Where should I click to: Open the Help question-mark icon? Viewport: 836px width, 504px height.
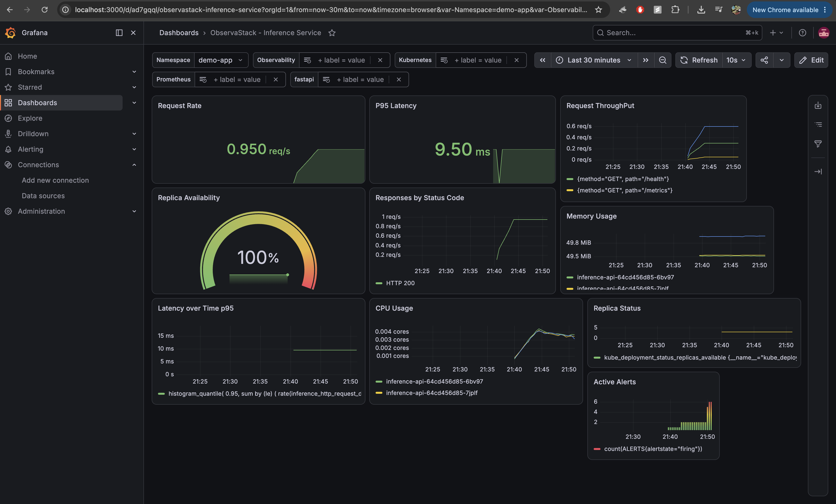coord(802,33)
